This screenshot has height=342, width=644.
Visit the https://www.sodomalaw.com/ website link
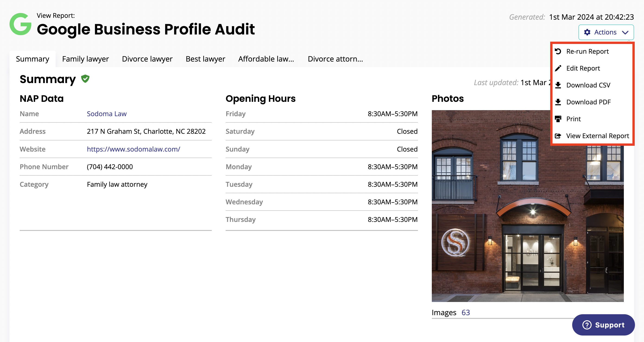coord(133,149)
